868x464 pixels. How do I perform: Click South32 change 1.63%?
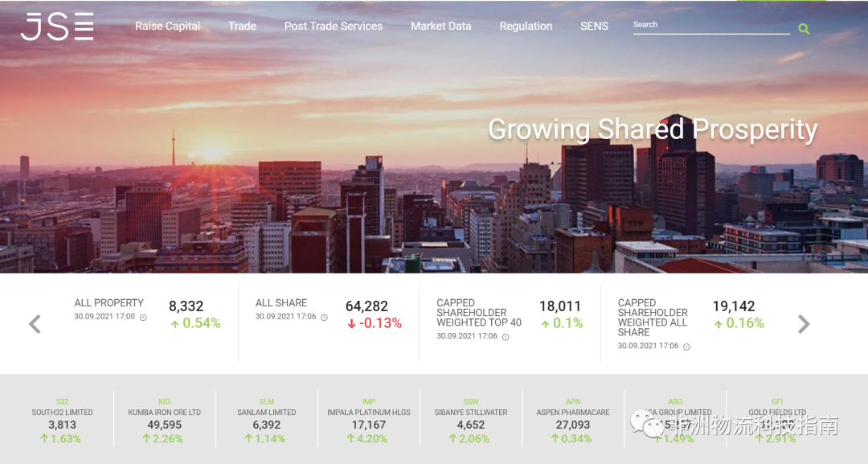60,438
